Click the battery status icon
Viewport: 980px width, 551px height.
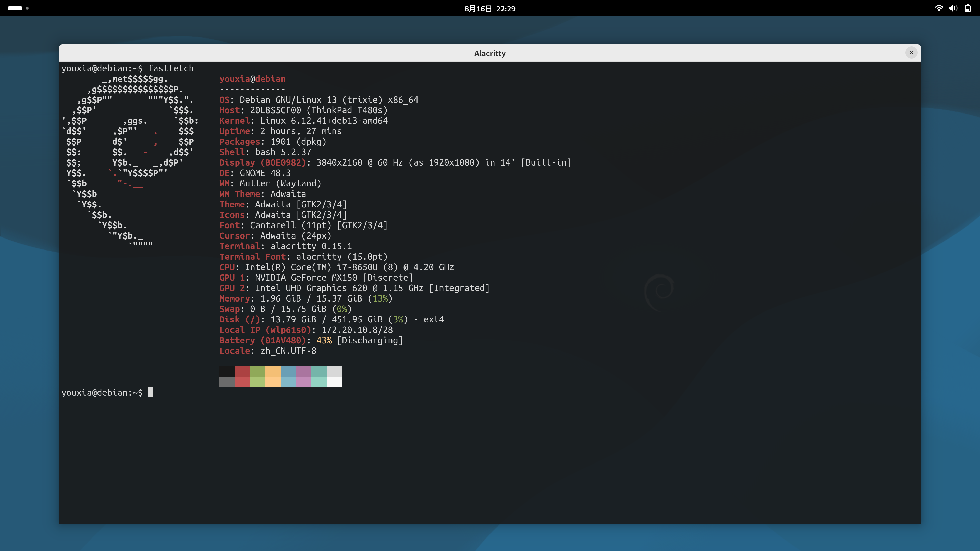(967, 8)
